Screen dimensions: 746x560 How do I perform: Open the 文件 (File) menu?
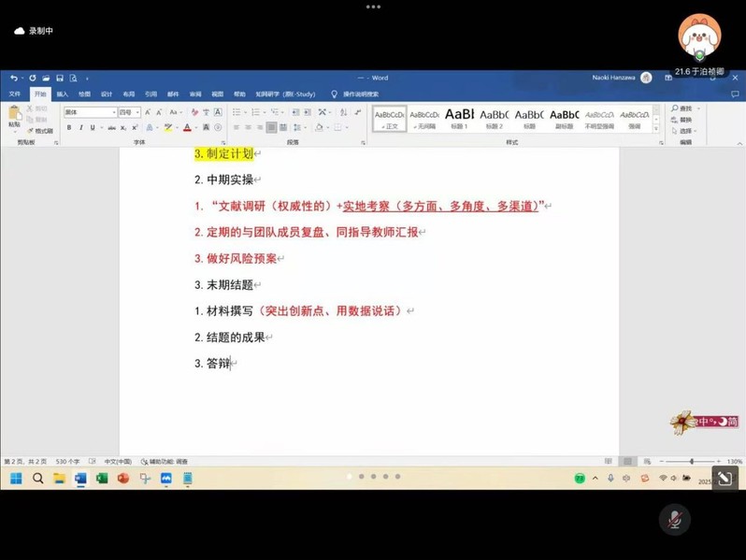14,94
